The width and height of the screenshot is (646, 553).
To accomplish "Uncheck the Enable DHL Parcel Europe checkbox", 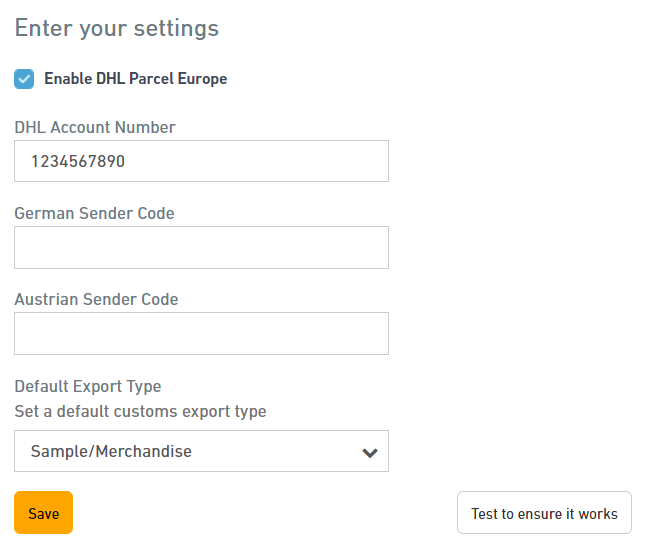I will click(24, 79).
